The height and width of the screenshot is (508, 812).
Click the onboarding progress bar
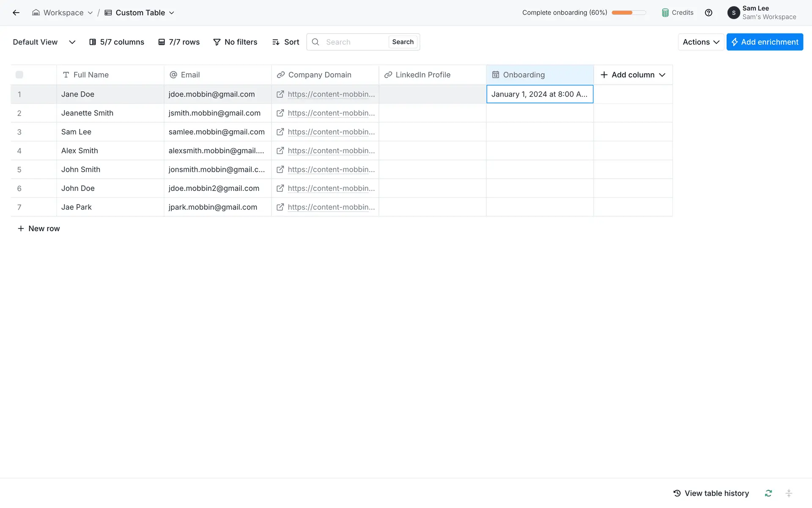(628, 13)
